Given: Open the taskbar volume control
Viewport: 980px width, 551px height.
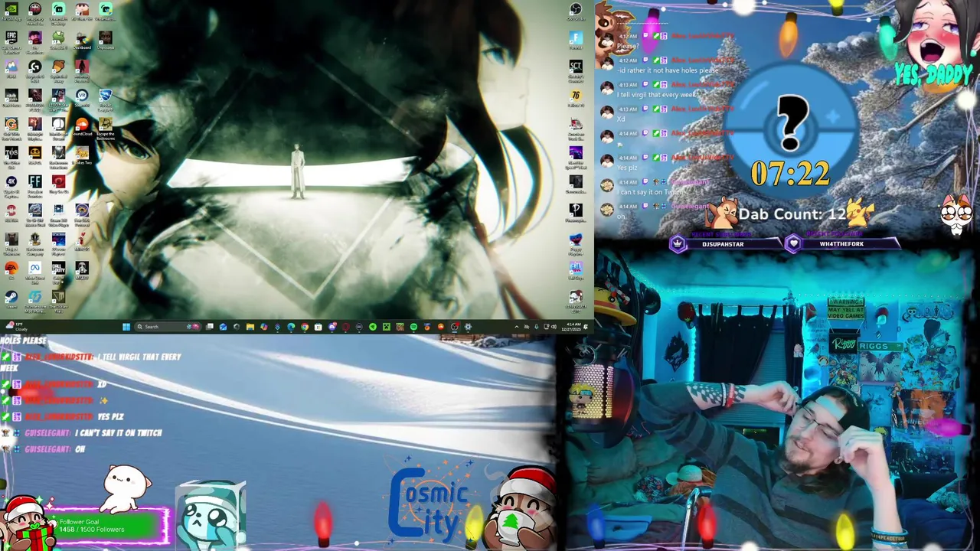Looking at the screenshot, I should click(554, 327).
